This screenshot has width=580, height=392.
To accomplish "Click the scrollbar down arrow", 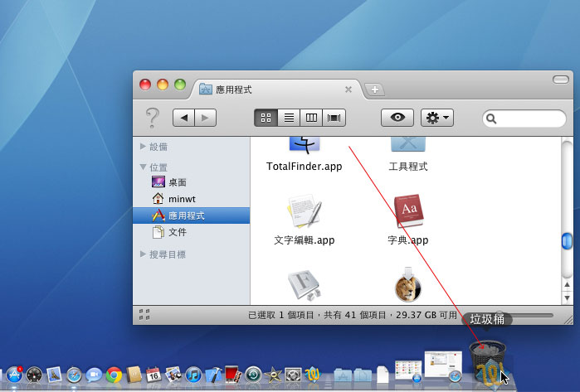I will [567, 298].
